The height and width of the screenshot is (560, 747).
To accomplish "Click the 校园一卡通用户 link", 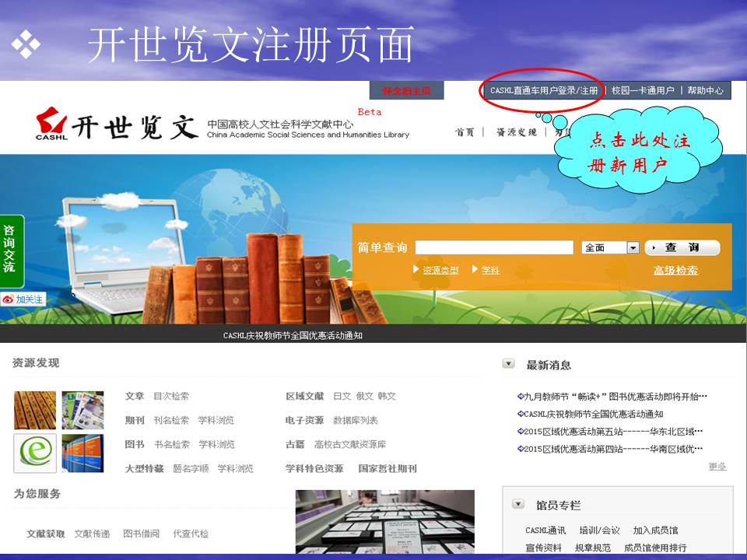I will click(x=643, y=90).
